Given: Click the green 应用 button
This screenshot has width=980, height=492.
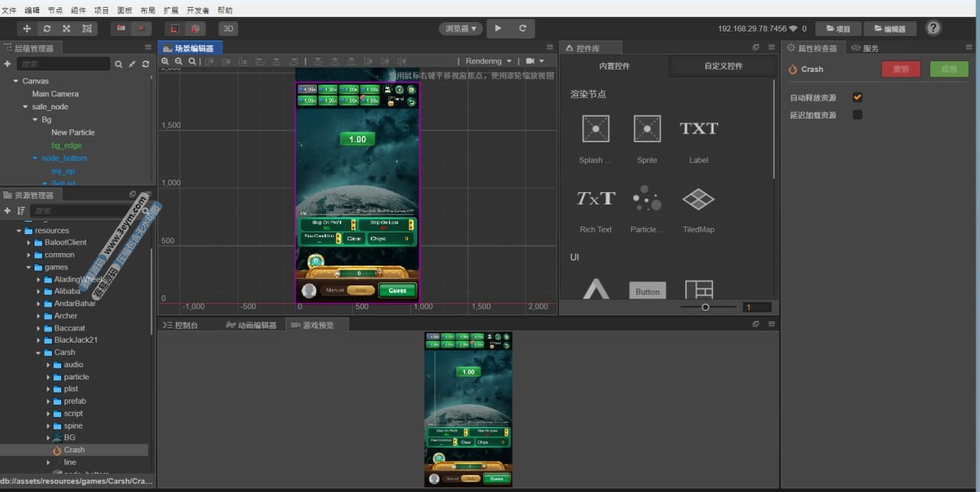Looking at the screenshot, I should [x=949, y=69].
